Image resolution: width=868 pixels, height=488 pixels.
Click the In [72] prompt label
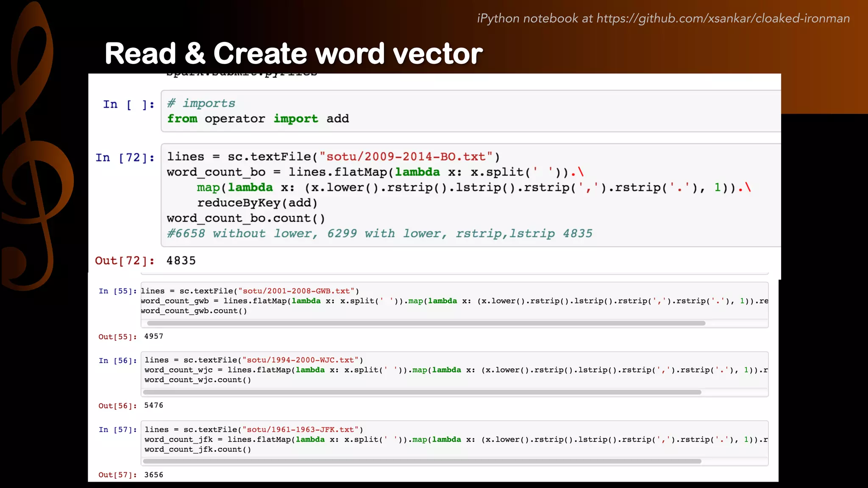[x=125, y=158]
